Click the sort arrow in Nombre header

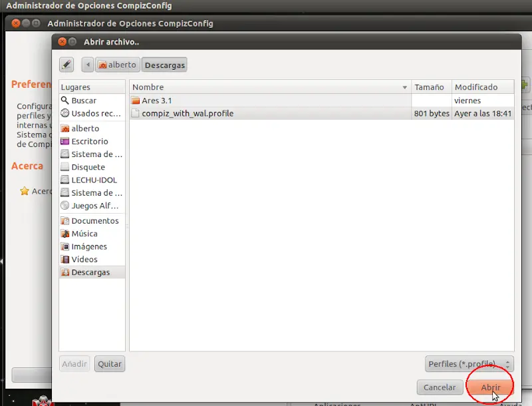click(x=404, y=87)
